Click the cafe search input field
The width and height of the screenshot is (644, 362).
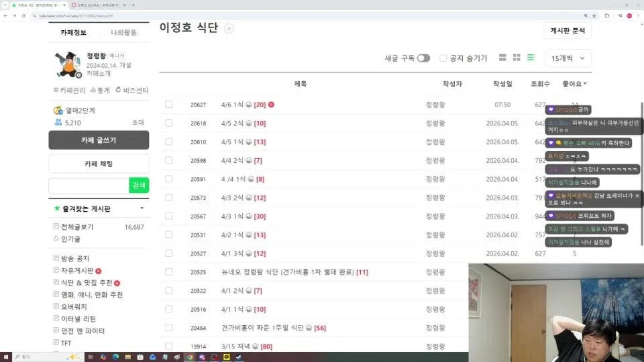89,186
